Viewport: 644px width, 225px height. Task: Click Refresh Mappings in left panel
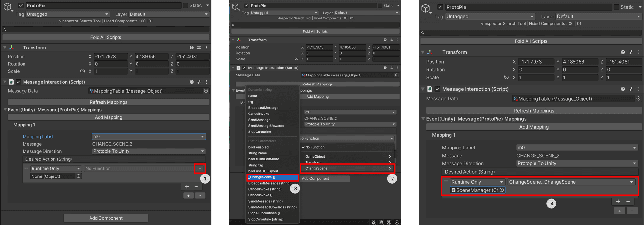coord(109,102)
